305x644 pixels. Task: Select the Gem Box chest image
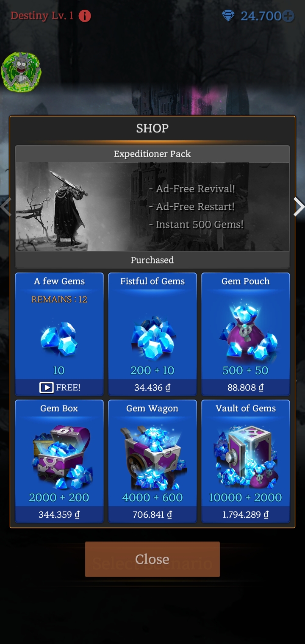tap(61, 458)
